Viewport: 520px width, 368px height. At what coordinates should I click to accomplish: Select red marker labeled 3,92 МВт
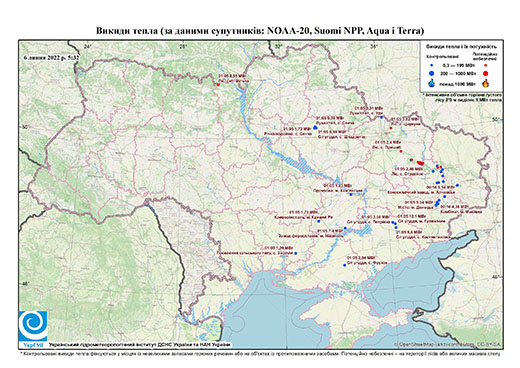coord(391,128)
